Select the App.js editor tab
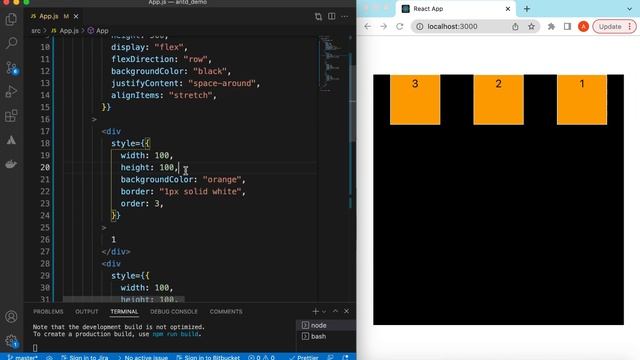 coord(55,16)
